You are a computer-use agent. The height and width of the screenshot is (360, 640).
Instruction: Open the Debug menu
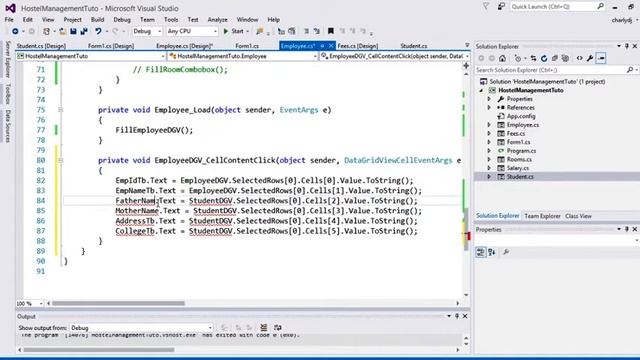pos(122,20)
